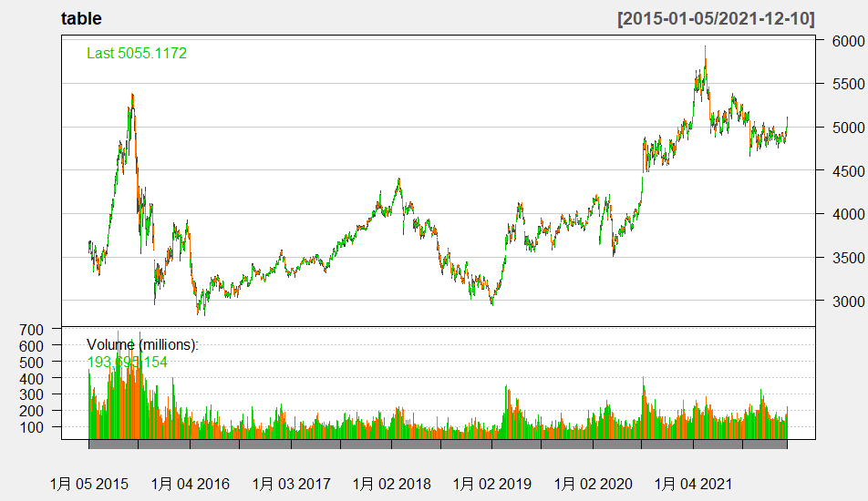Screen dimensions: 868x501
Task: Click the '1月 02 2018' date label
Action: 391,484
